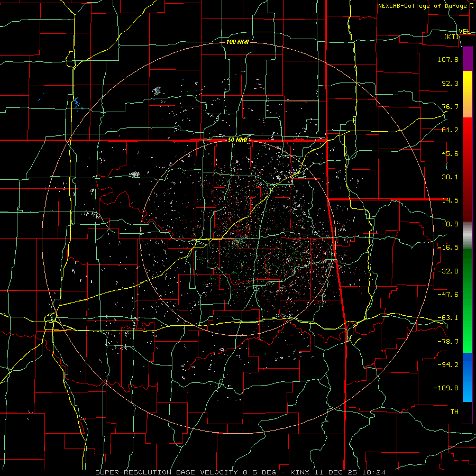The image size is (476, 476).
Task: Click the TH threshold label
Action: [454, 412]
